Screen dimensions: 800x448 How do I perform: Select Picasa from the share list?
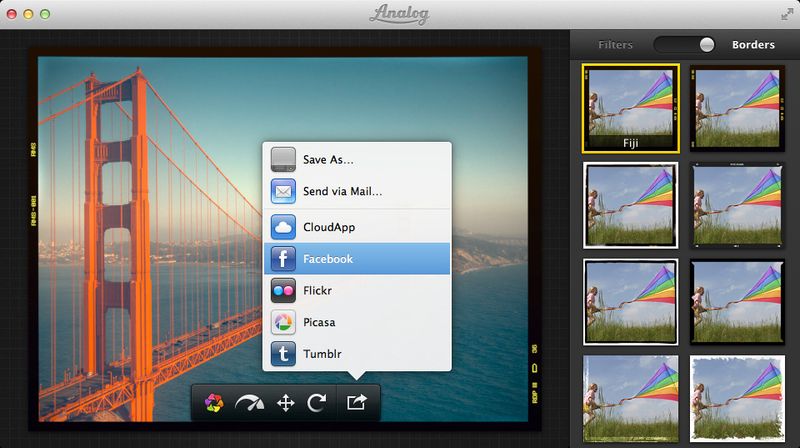pos(357,322)
